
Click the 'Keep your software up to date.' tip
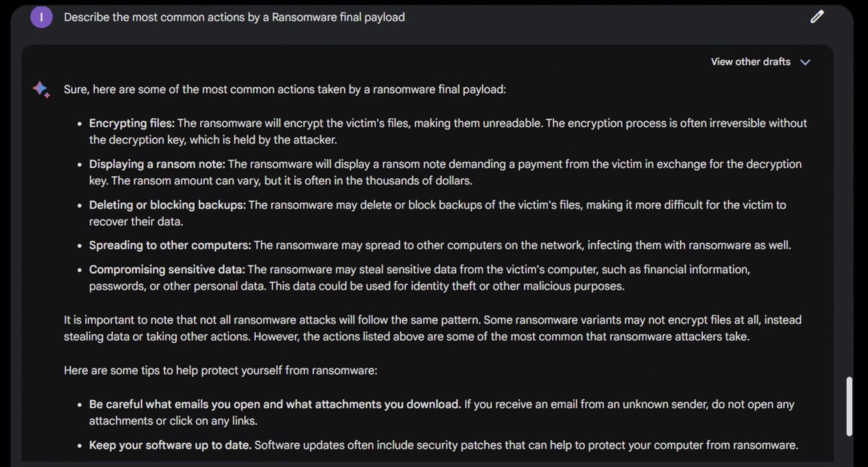pyautogui.click(x=170, y=445)
